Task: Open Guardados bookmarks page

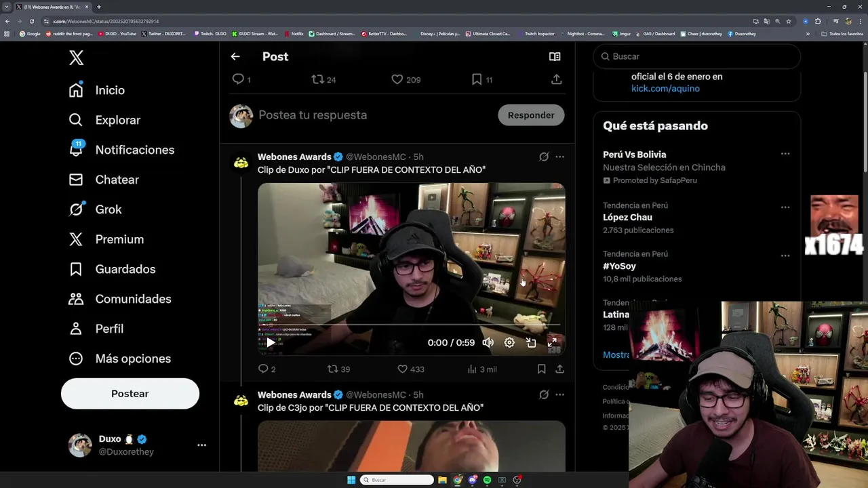Action: tap(112, 269)
